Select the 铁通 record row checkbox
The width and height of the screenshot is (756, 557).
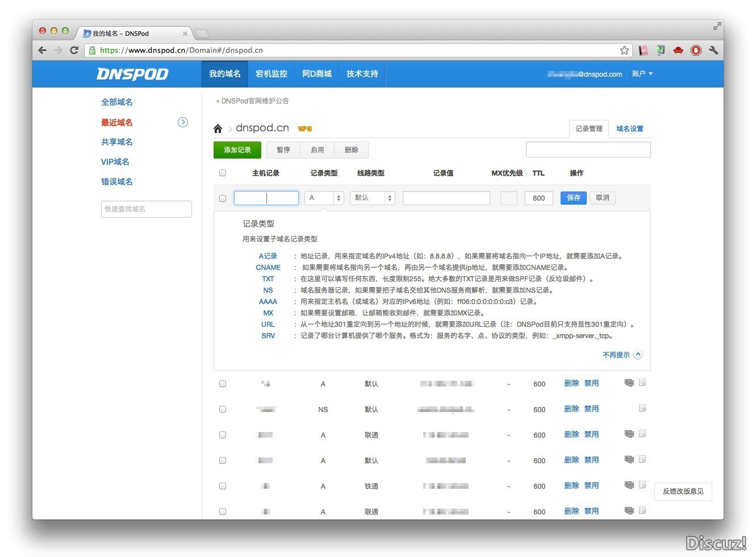point(223,486)
